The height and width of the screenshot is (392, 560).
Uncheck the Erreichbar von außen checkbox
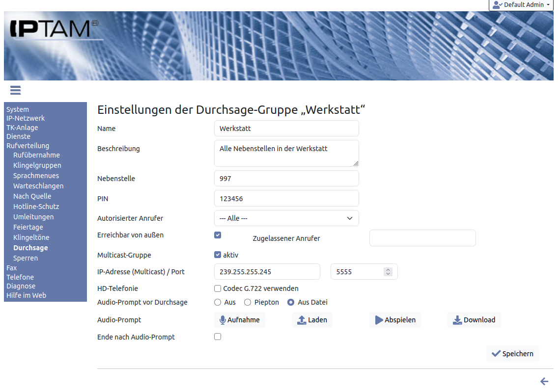click(x=218, y=235)
